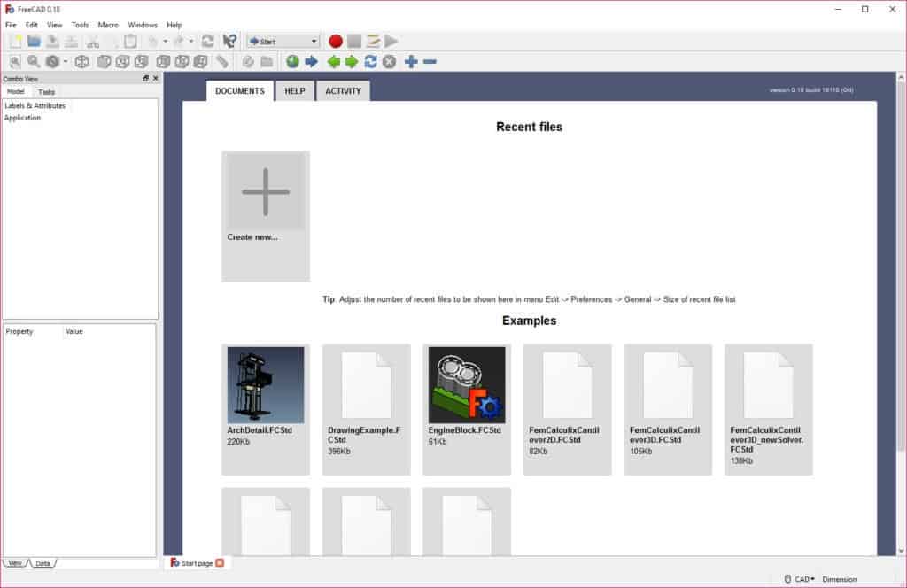Open the Tools menu
This screenshot has width=907, height=588.
click(80, 25)
